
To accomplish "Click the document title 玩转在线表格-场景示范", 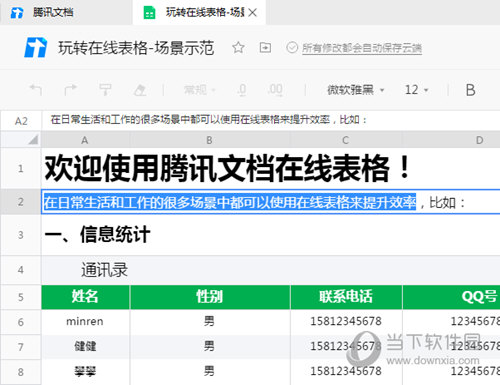I will tap(136, 48).
